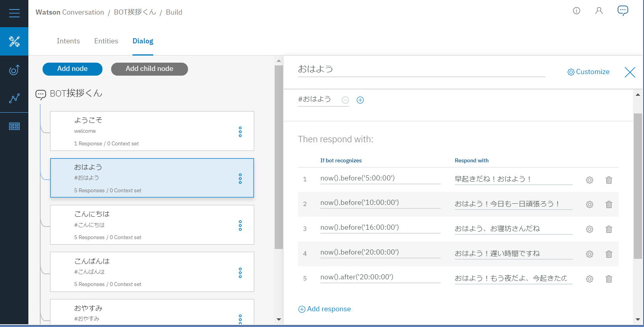Open settings gear for response 5

click(x=590, y=279)
